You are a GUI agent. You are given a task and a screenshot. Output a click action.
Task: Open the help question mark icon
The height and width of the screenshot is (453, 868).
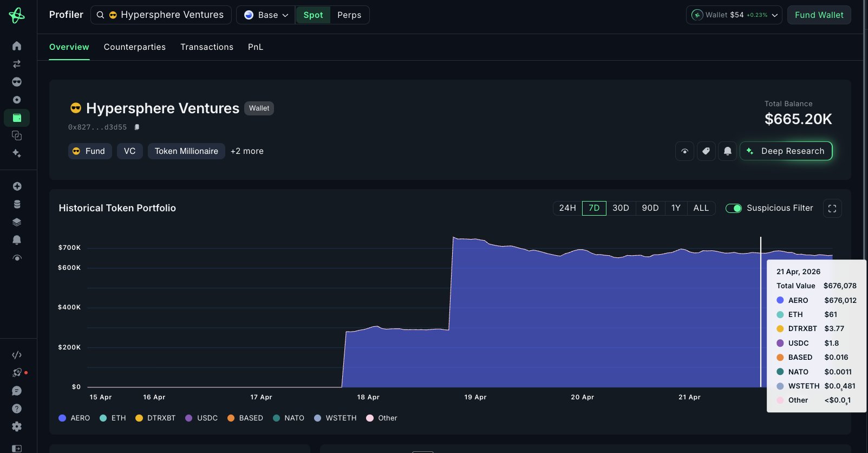[x=17, y=409]
